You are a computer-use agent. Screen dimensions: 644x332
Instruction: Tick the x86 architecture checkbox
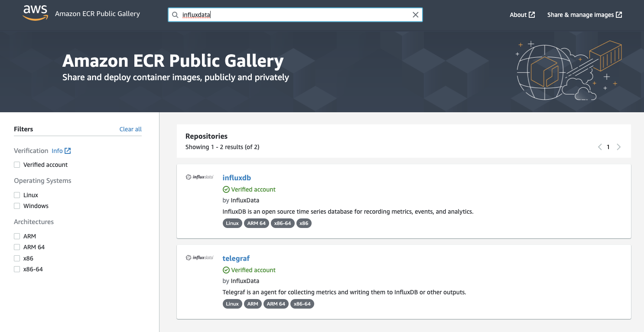pos(17,258)
